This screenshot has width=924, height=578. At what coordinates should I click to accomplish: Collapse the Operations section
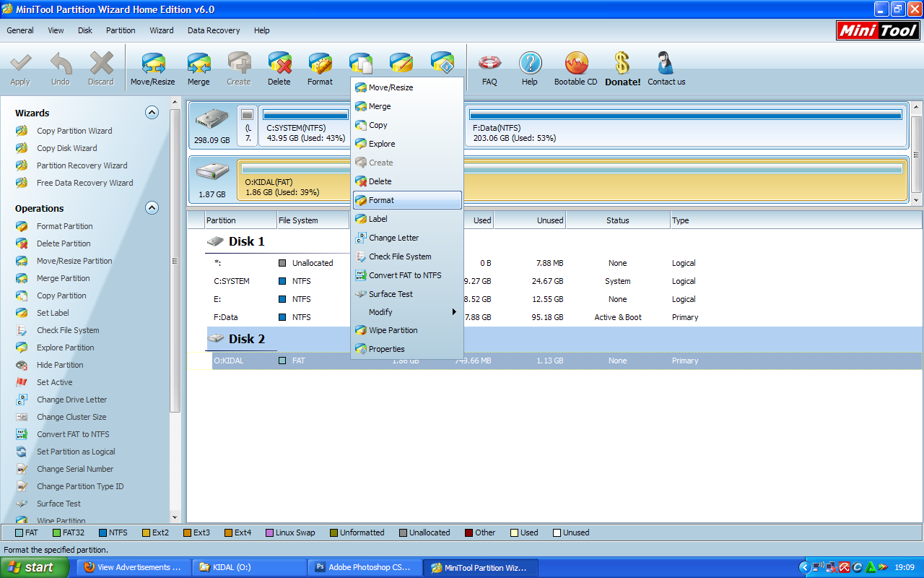click(x=152, y=207)
